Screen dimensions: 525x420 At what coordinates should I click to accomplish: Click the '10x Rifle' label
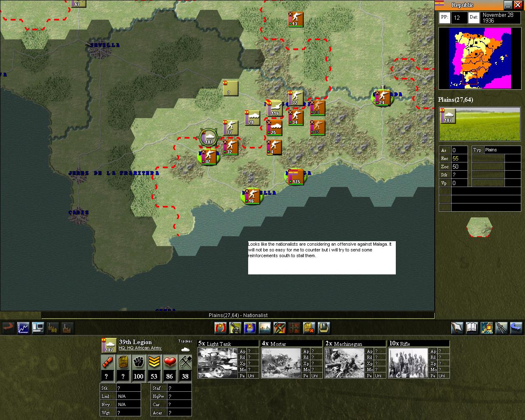[x=399, y=344]
